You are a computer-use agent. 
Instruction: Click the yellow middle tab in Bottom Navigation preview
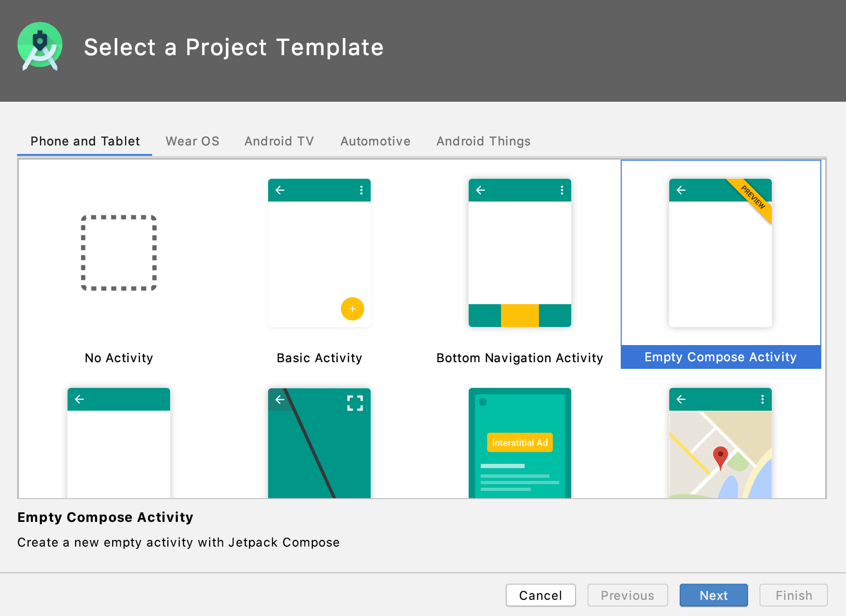coord(520,316)
